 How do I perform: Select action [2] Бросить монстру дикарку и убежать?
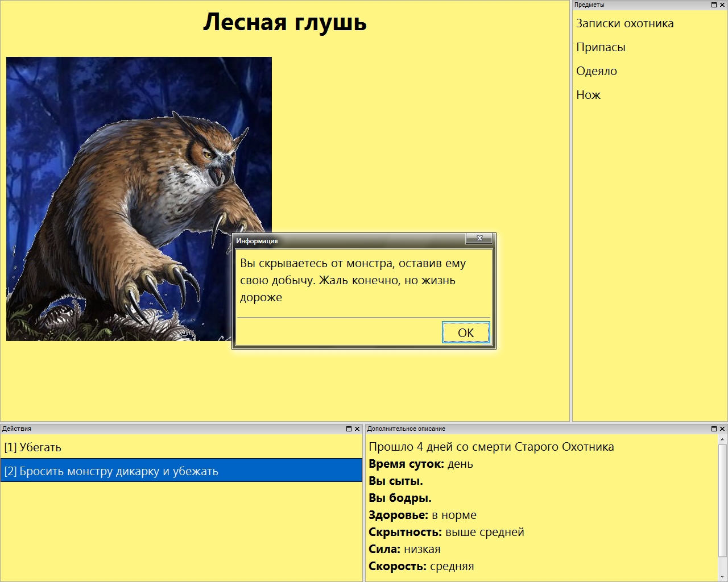tap(111, 471)
